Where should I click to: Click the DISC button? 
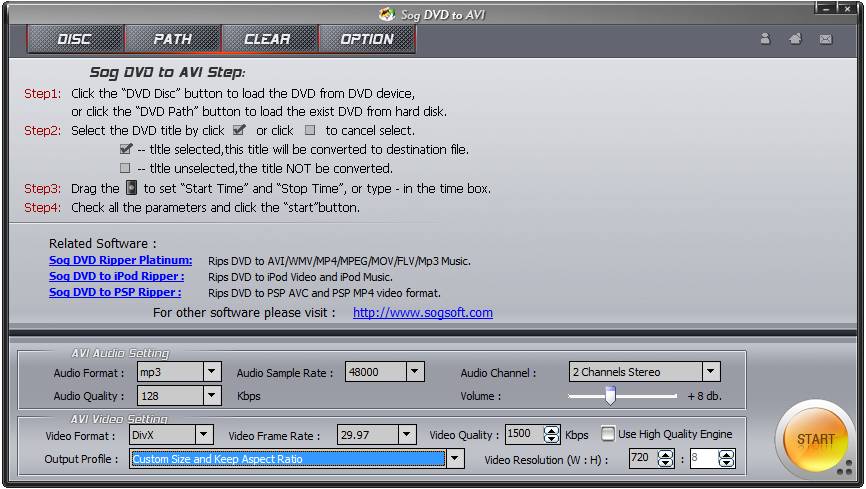[75, 39]
